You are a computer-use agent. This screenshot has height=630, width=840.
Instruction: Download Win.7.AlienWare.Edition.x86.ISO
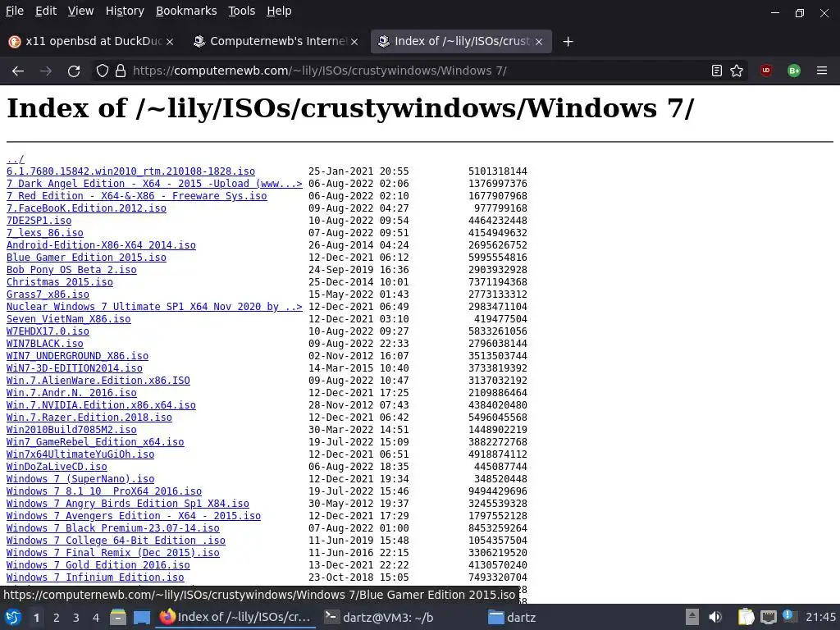click(98, 381)
